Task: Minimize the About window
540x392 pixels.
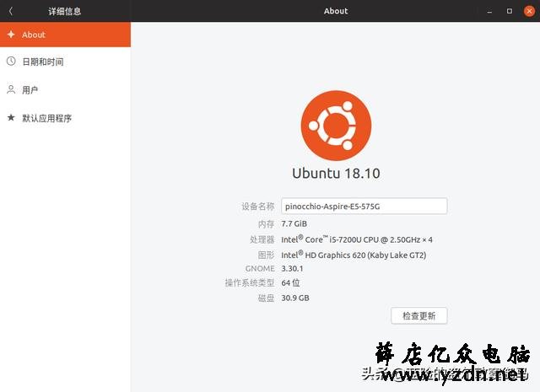Action: [x=489, y=11]
